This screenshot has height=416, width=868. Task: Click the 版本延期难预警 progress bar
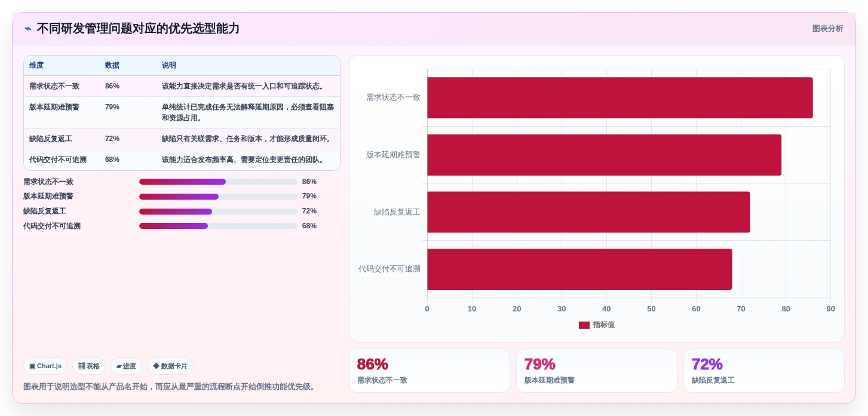tap(218, 197)
